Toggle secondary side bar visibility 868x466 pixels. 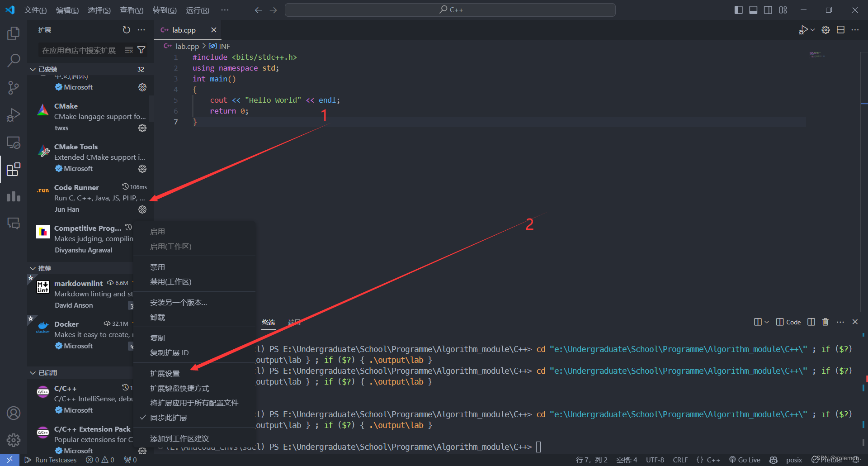coord(768,10)
